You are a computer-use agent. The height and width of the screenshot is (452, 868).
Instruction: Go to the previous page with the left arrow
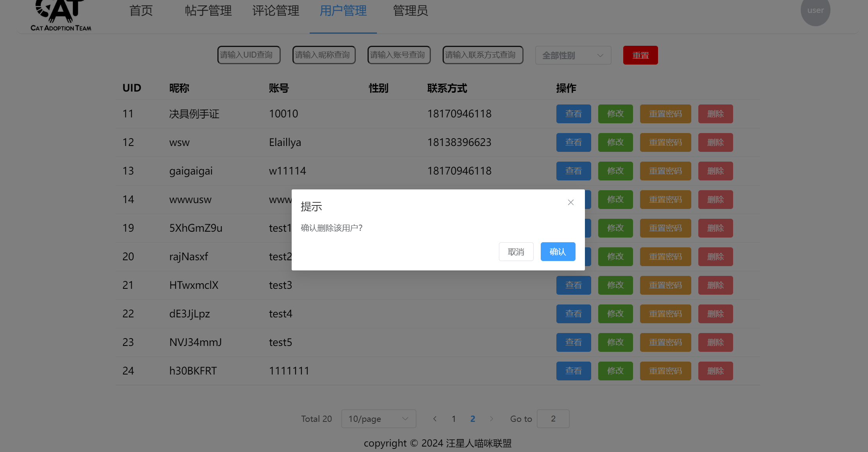[x=435, y=419]
